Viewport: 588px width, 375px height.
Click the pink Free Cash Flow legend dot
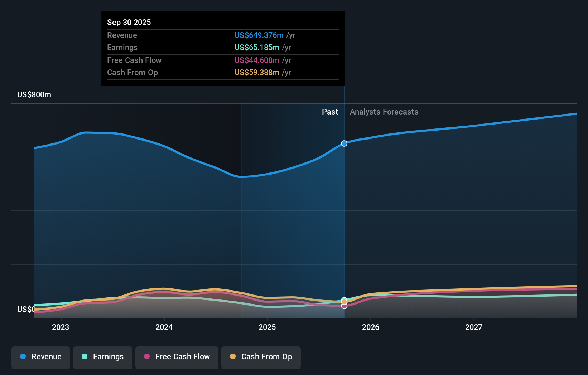147,357
